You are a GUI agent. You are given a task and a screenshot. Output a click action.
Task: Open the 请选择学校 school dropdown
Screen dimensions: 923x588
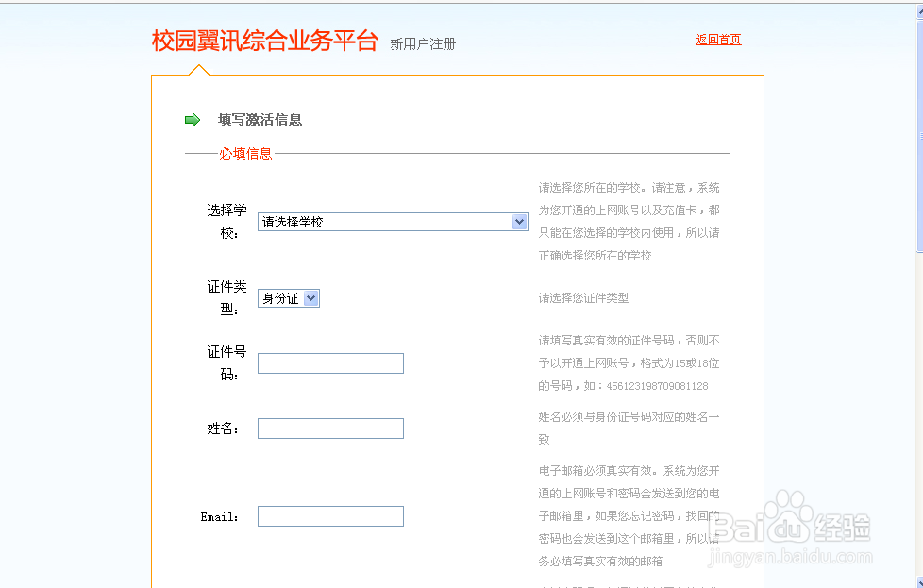tap(392, 221)
